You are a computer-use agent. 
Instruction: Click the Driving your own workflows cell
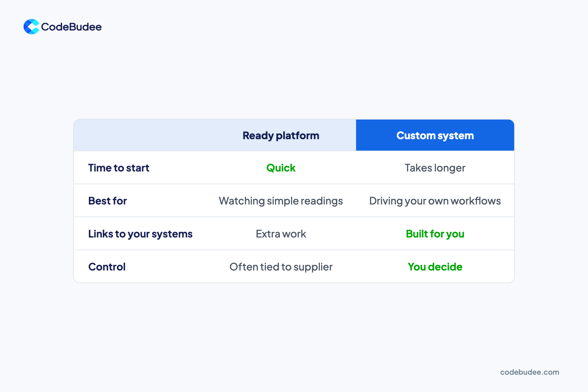pos(435,201)
